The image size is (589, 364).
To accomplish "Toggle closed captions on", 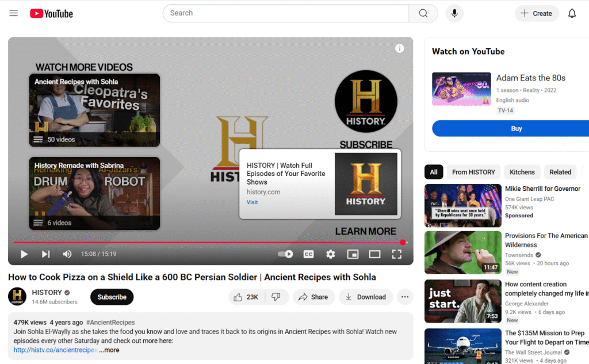I will 309,254.
